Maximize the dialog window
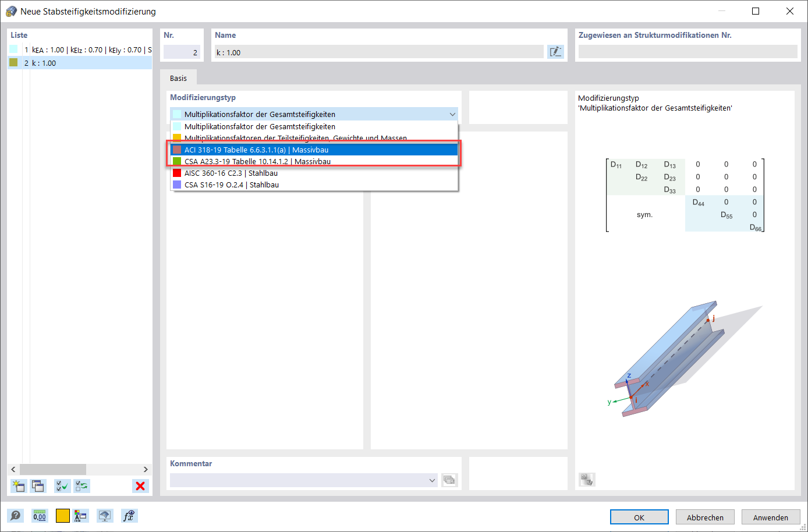Viewport: 808px width, 532px height. tap(756, 11)
